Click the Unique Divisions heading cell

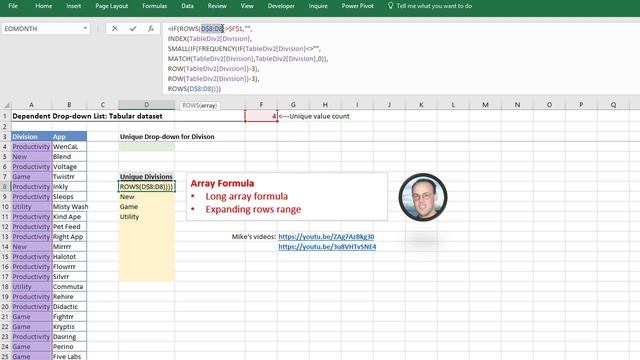coord(147,177)
